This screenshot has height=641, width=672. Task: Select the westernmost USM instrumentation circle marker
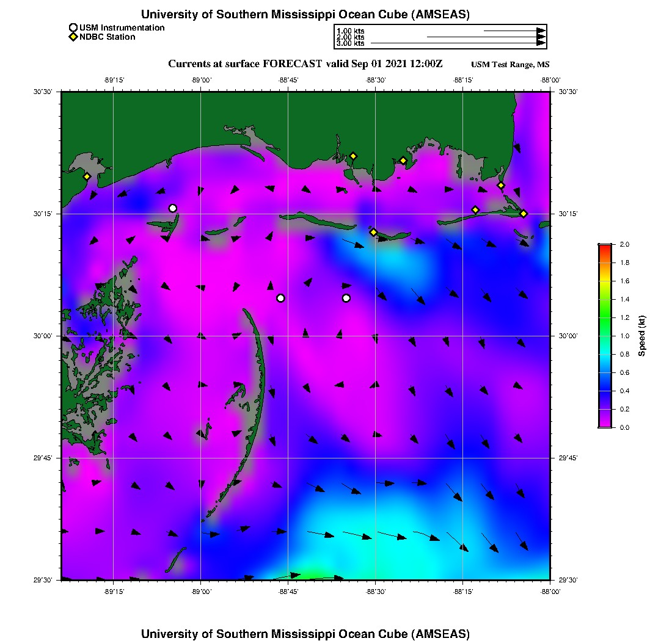[173, 208]
